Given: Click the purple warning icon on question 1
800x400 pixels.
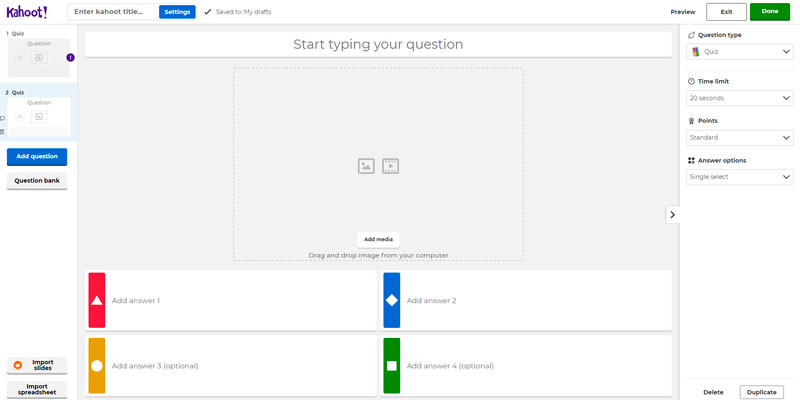Looking at the screenshot, I should click(x=70, y=58).
